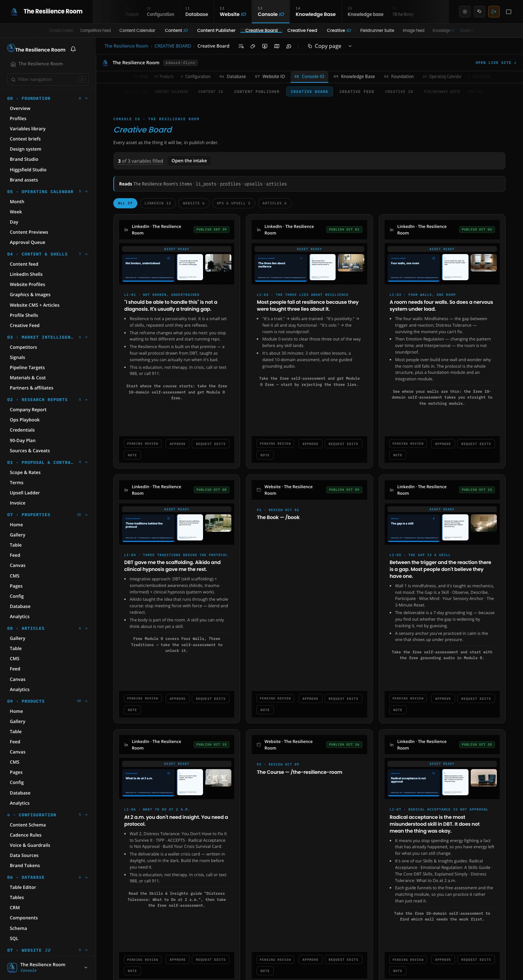Go to the CONTENT PUBLISHER inner tab

click(x=256, y=92)
